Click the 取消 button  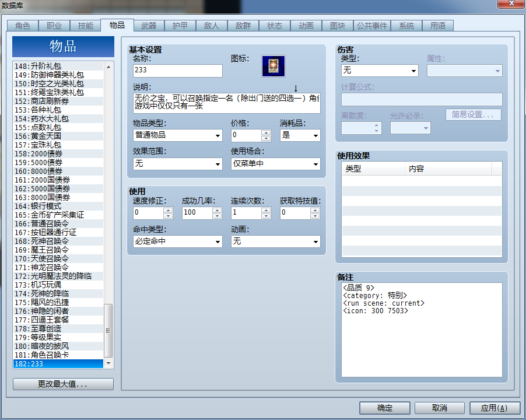tap(440, 408)
